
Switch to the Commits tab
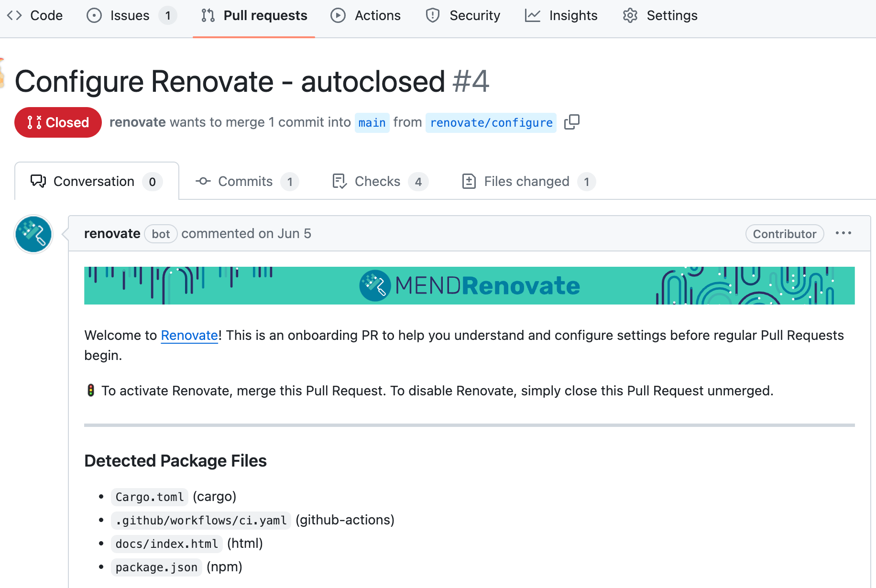[247, 181]
